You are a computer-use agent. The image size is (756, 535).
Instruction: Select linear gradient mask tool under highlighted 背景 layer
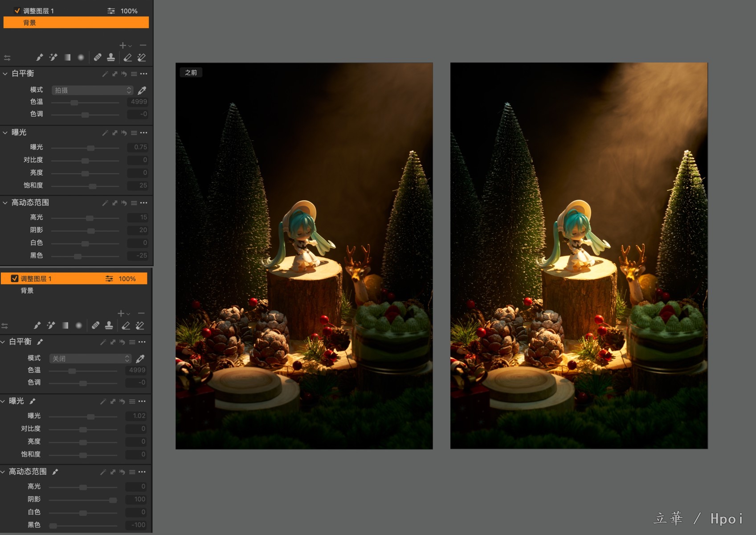pyautogui.click(x=67, y=58)
